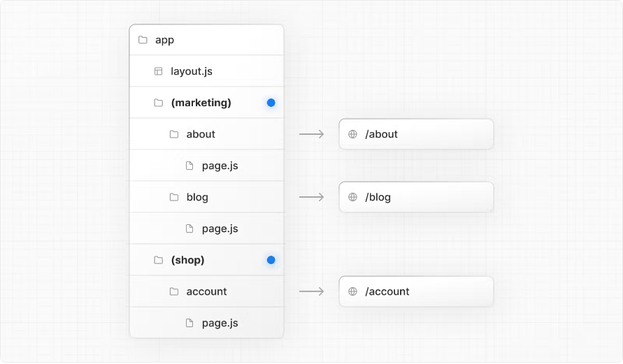Click the arrow pointing to /account
This screenshot has width=623, height=364.
[311, 291]
